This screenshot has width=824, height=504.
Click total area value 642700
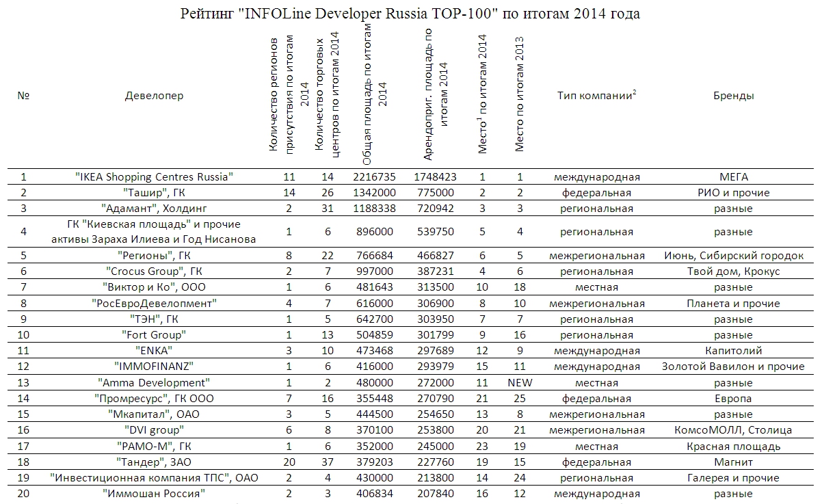tap(376, 319)
